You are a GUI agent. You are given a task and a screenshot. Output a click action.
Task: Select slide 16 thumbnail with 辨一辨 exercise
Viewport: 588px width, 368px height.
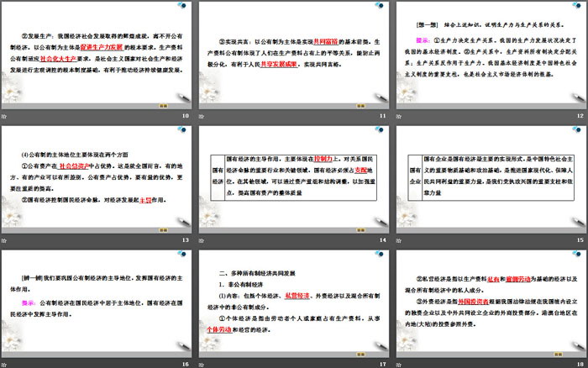[97, 304]
